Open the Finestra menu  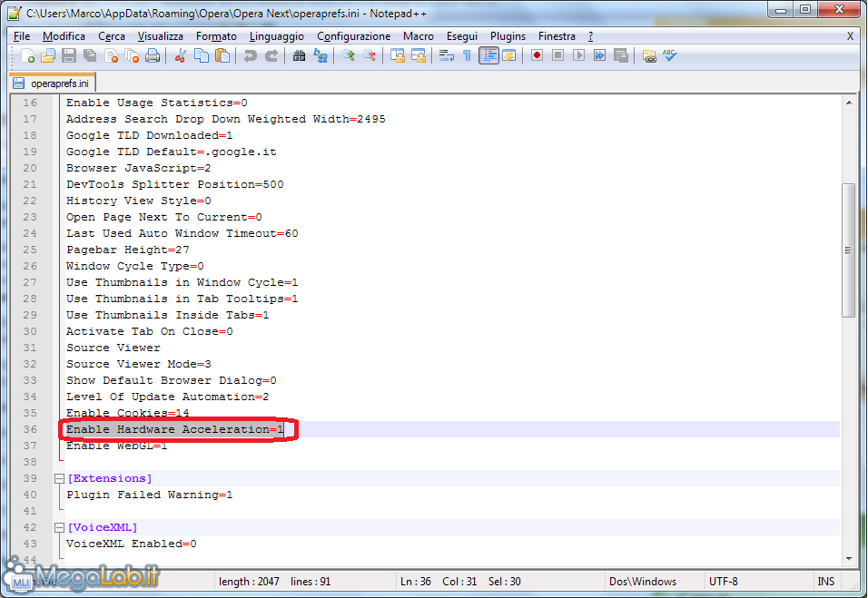coord(557,36)
